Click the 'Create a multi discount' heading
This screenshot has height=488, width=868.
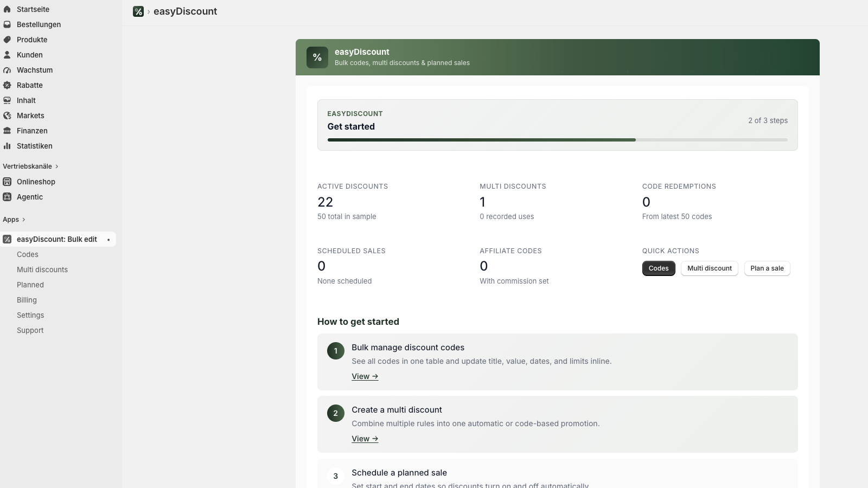(397, 410)
